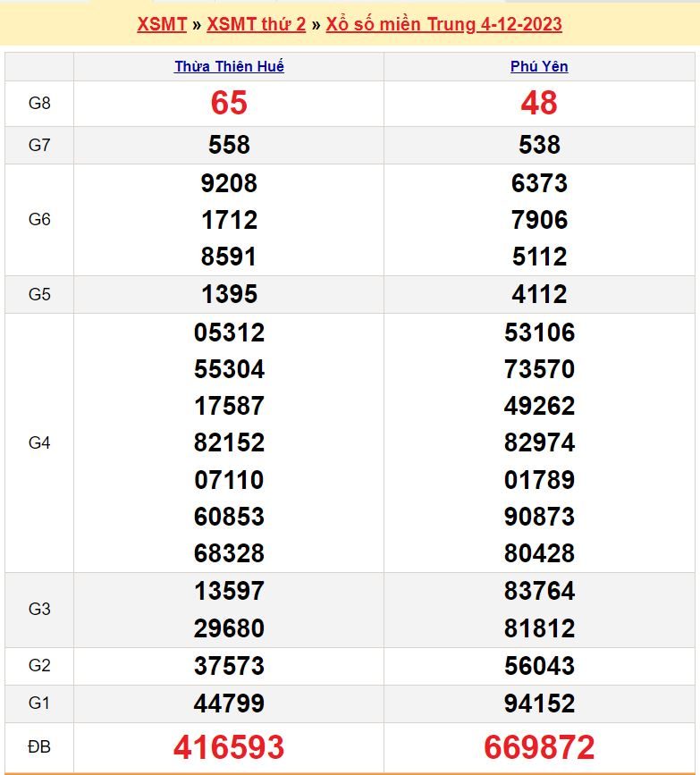
Task: Click G6 number 7906
Action: (x=539, y=220)
